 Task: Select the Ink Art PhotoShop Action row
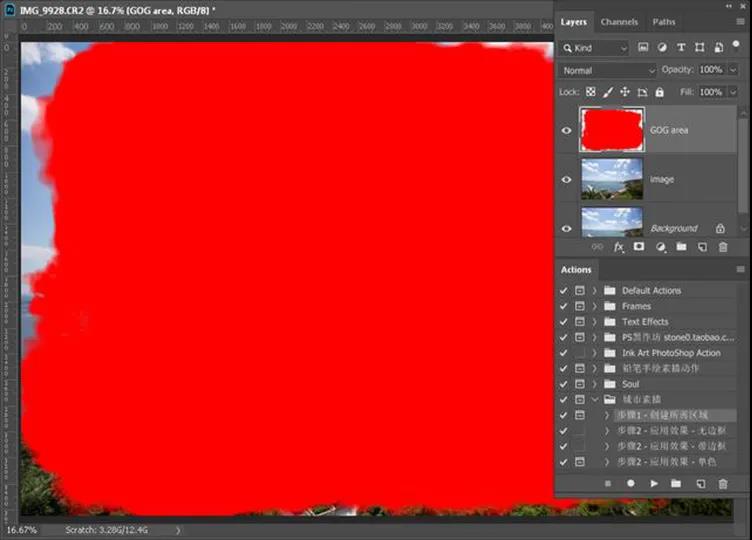646,353
